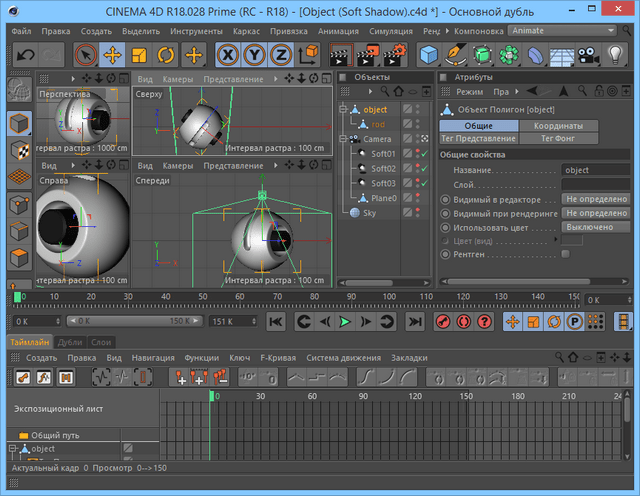The height and width of the screenshot is (496, 640).
Task: Select the Move tool in top toolbar
Action: point(112,55)
